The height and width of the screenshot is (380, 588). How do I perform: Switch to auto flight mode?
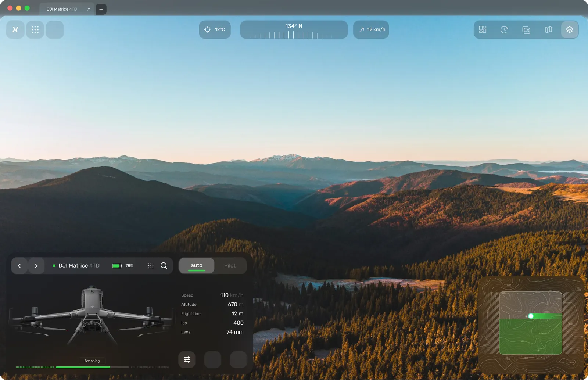[x=197, y=266]
